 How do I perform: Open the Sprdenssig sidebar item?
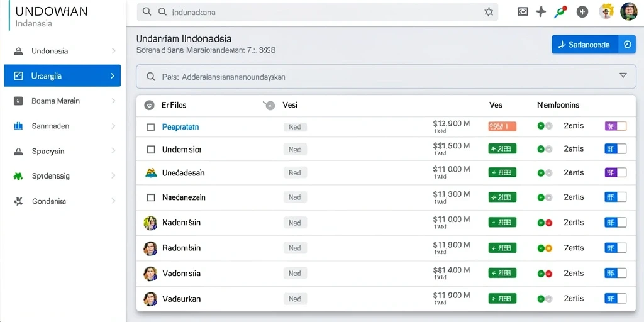[62, 176]
